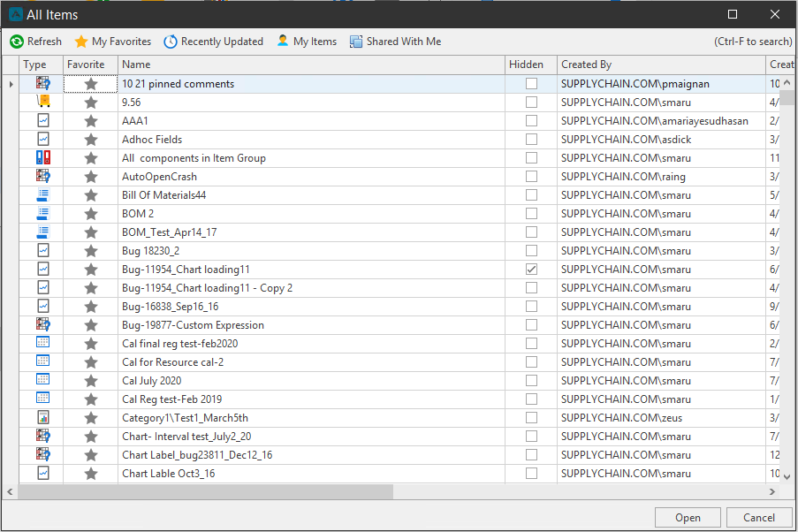The height and width of the screenshot is (532, 798).
Task: Toggle favorite star for AAA1
Action: 91,121
